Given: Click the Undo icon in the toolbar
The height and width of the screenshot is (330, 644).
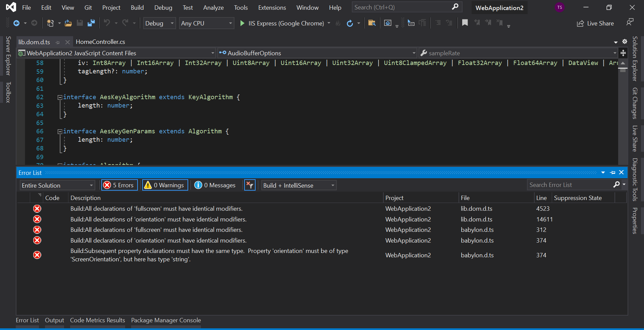Looking at the screenshot, I should tap(107, 23).
